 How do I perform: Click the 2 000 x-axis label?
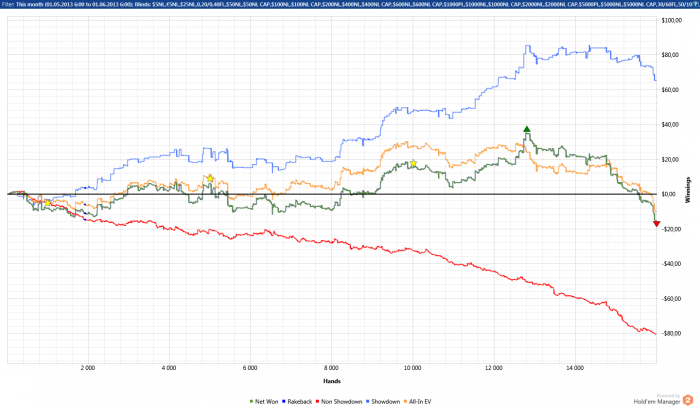[x=88, y=368]
